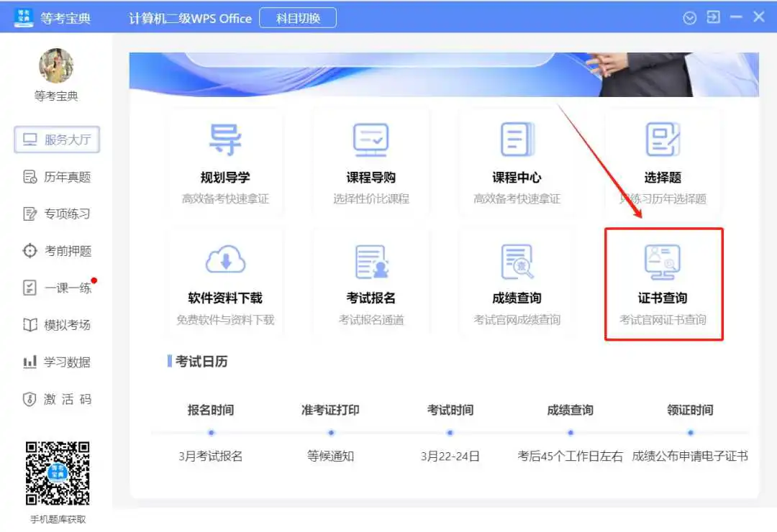Expand the circled down-arrow menu in title bar
This screenshot has height=532, width=777.
[x=689, y=18]
